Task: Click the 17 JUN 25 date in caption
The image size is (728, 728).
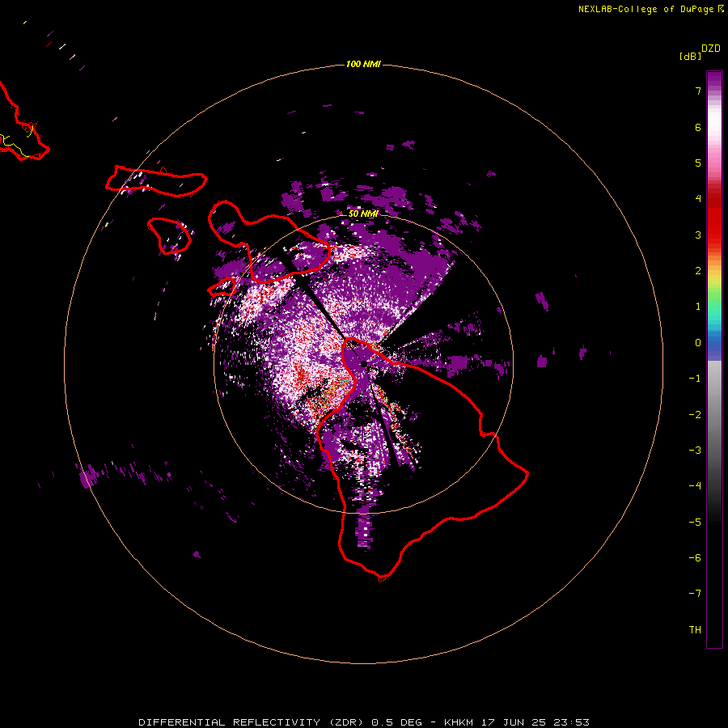Action: coord(514,722)
